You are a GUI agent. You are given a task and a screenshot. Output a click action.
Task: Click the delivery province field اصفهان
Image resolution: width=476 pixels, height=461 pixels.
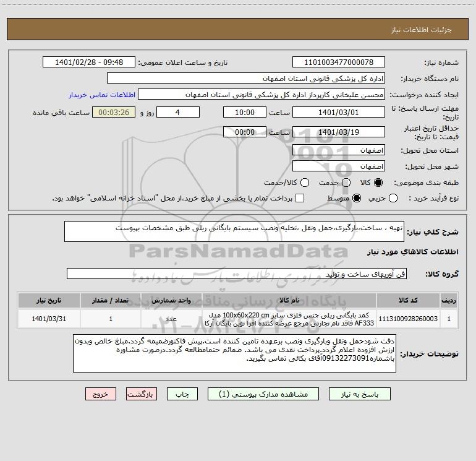[x=339, y=150]
